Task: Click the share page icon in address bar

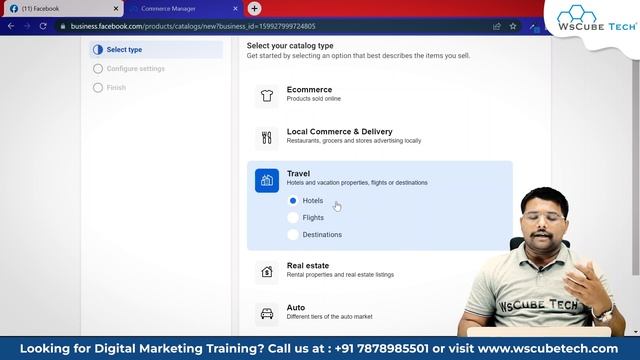Action: (x=497, y=26)
